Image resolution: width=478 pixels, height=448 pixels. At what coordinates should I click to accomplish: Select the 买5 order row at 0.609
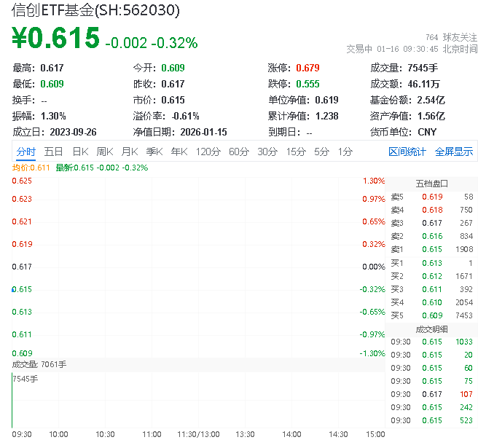pyautogui.click(x=431, y=315)
